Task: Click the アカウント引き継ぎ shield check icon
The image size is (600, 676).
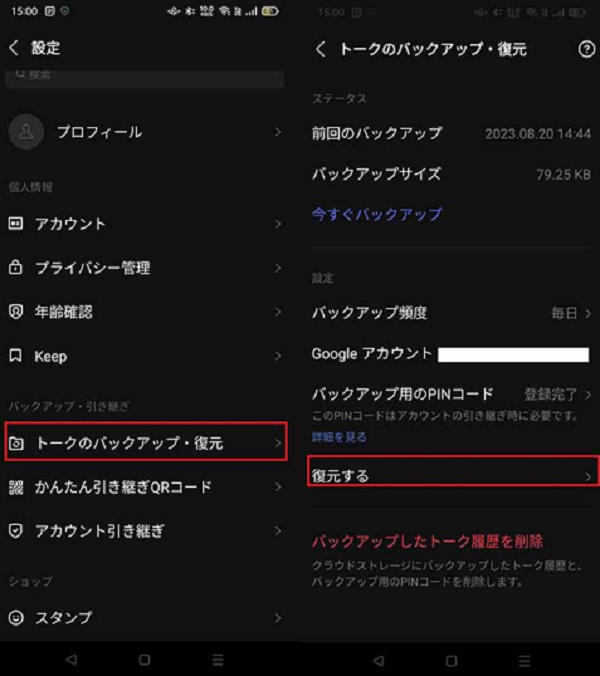Action: click(x=16, y=531)
